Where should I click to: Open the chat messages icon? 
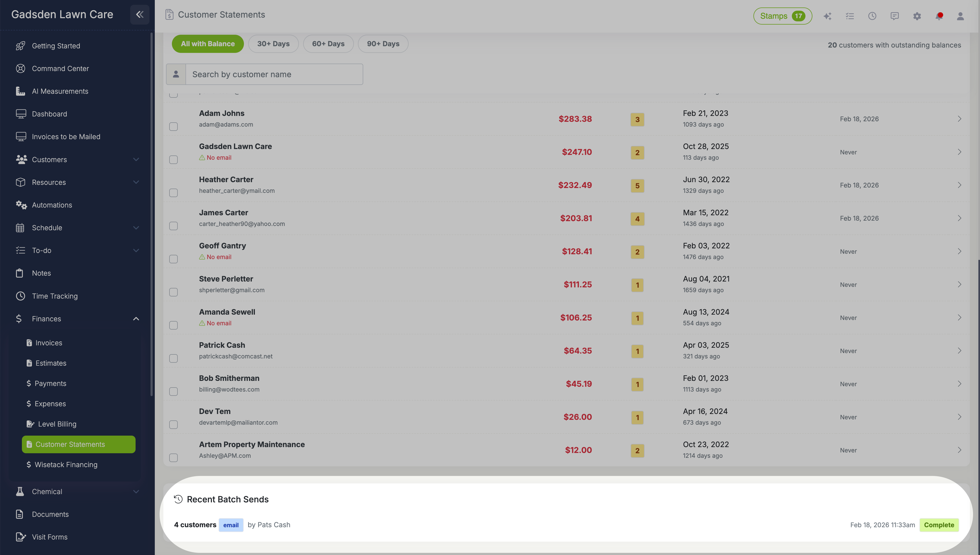(x=894, y=16)
